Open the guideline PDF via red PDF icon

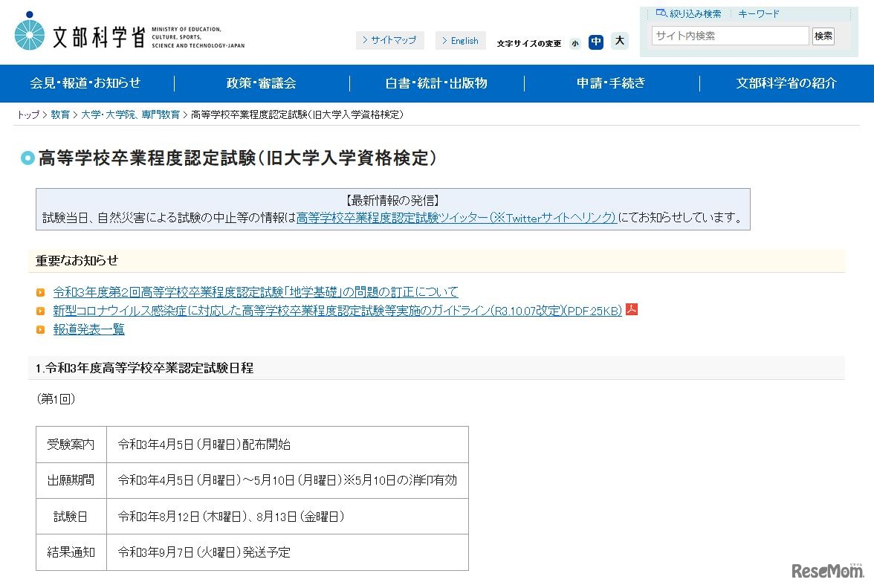point(631,311)
